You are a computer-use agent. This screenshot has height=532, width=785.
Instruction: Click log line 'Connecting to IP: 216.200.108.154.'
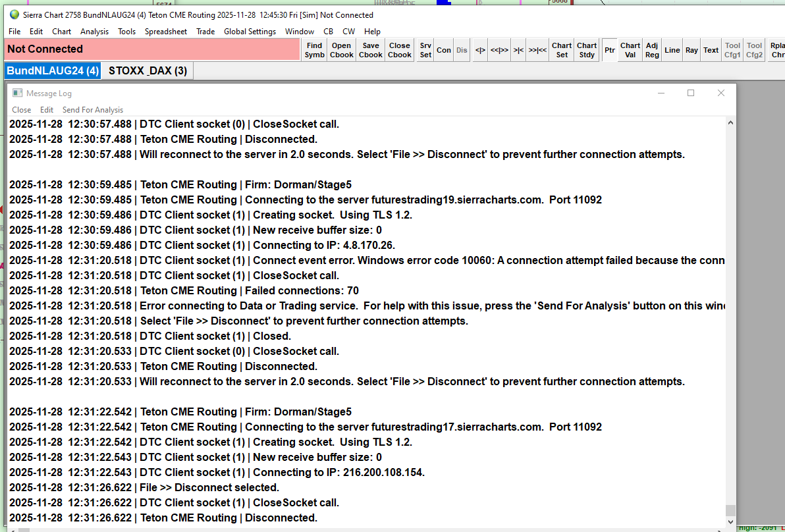(217, 472)
